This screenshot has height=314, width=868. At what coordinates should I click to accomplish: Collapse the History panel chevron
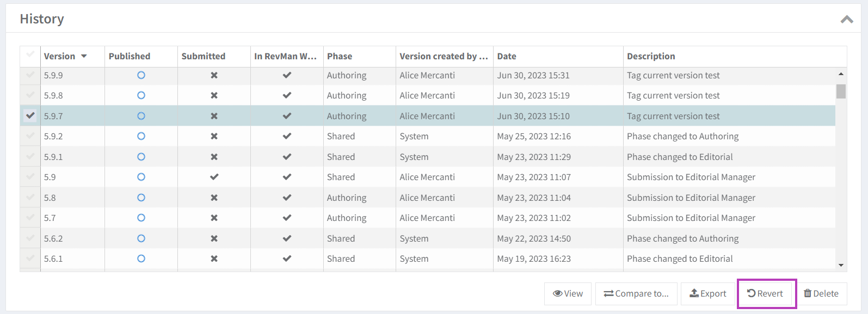coord(846,20)
